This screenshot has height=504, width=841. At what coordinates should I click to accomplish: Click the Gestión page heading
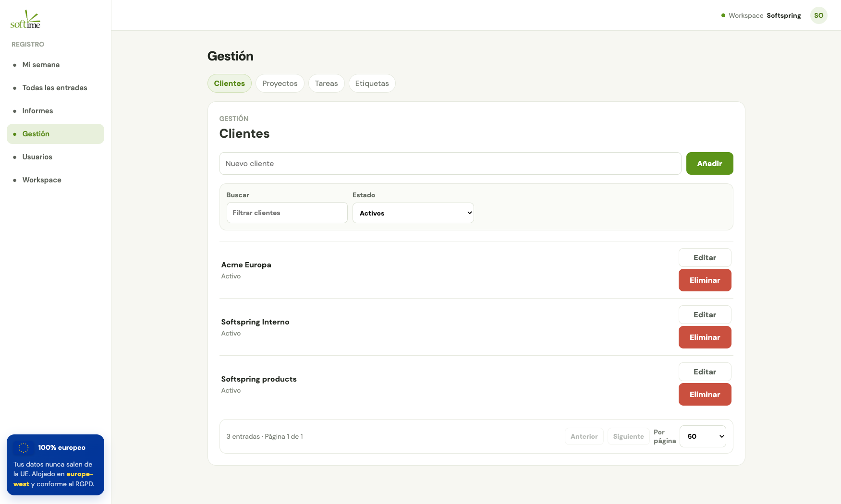231,56
